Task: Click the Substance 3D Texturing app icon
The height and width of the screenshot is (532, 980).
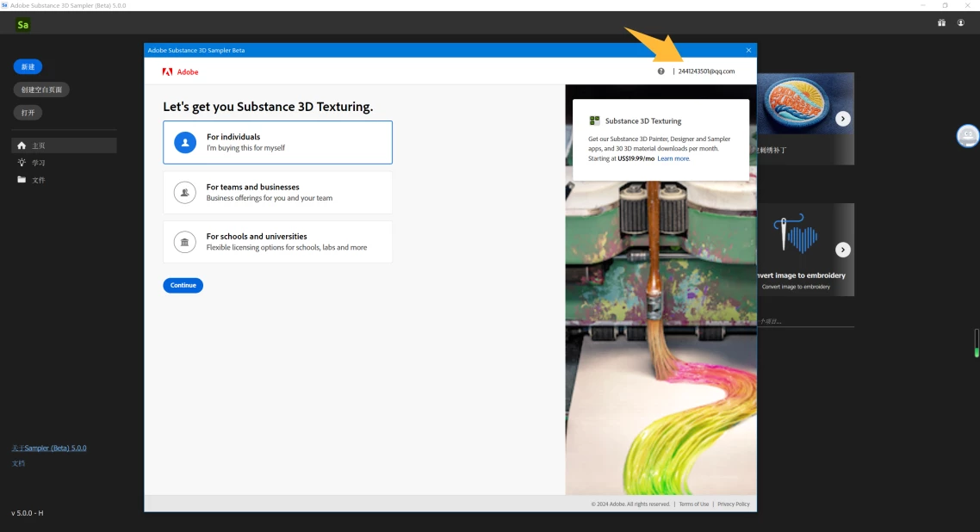Action: pos(594,121)
